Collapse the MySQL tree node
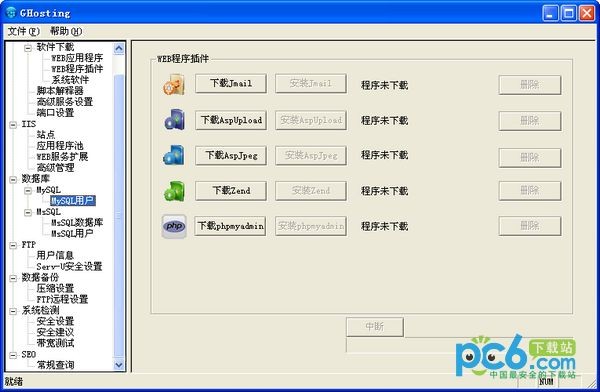600x392 pixels. 28,191
